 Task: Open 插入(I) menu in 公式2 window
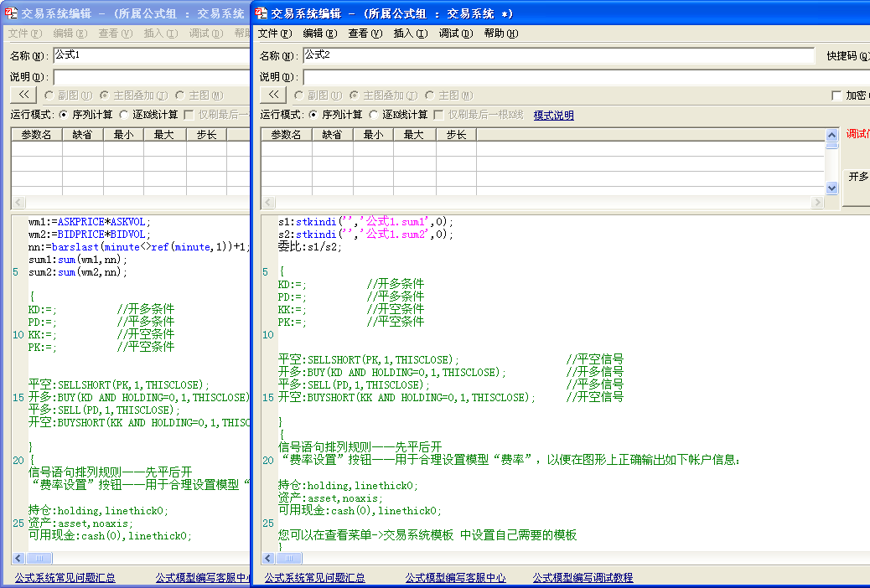click(x=411, y=34)
